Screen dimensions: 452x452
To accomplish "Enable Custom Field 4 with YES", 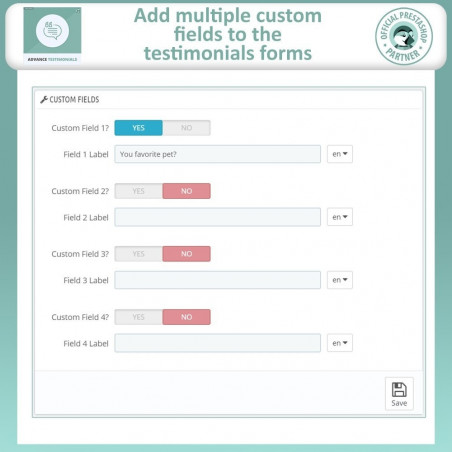I will [139, 317].
